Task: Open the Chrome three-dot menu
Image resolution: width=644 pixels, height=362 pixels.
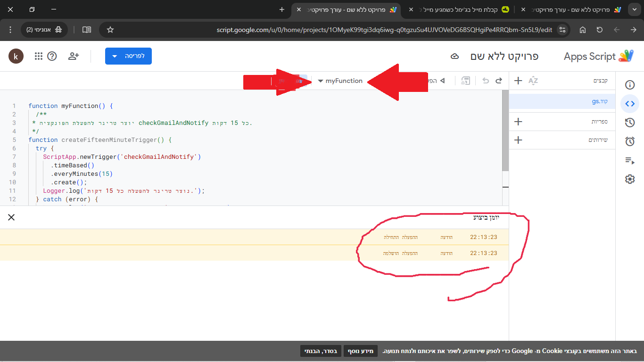Action: click(x=10, y=30)
